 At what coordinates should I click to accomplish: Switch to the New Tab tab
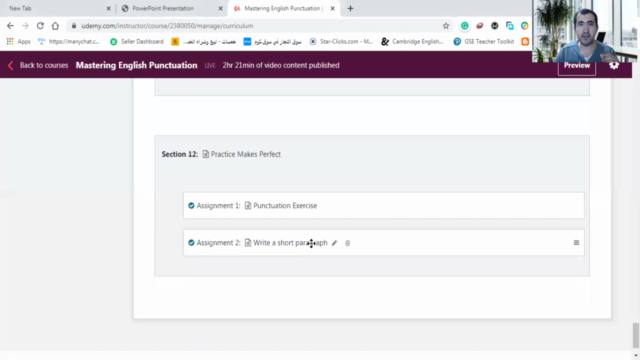pyautogui.click(x=20, y=8)
